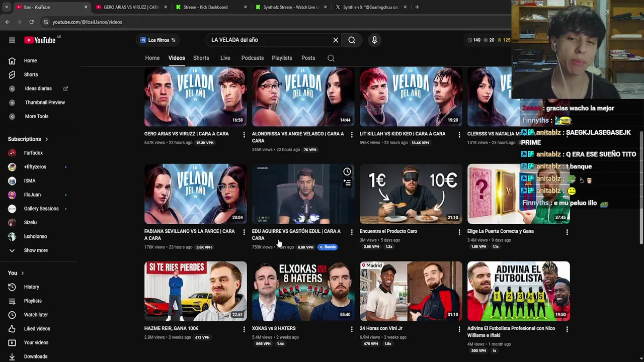Viewport: 644px width, 362px height.
Task: Click the channel search magnifier icon
Action: tap(331, 58)
